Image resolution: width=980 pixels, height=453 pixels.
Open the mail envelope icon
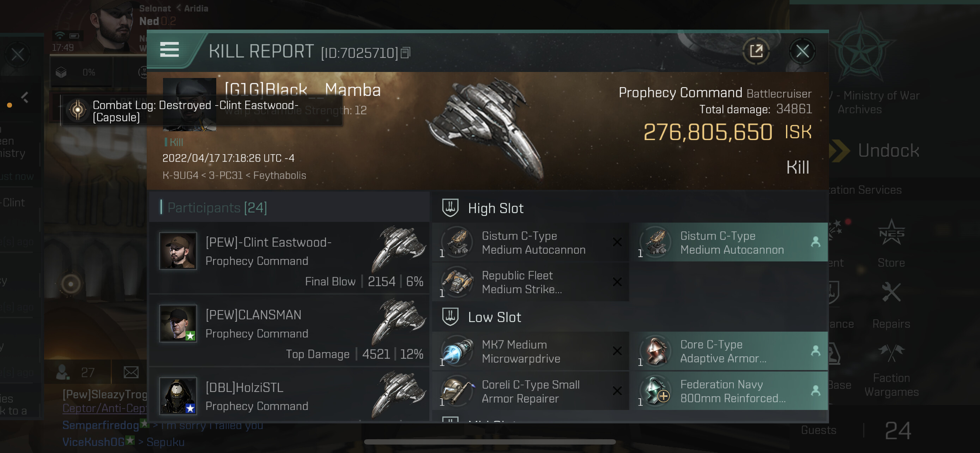click(131, 372)
